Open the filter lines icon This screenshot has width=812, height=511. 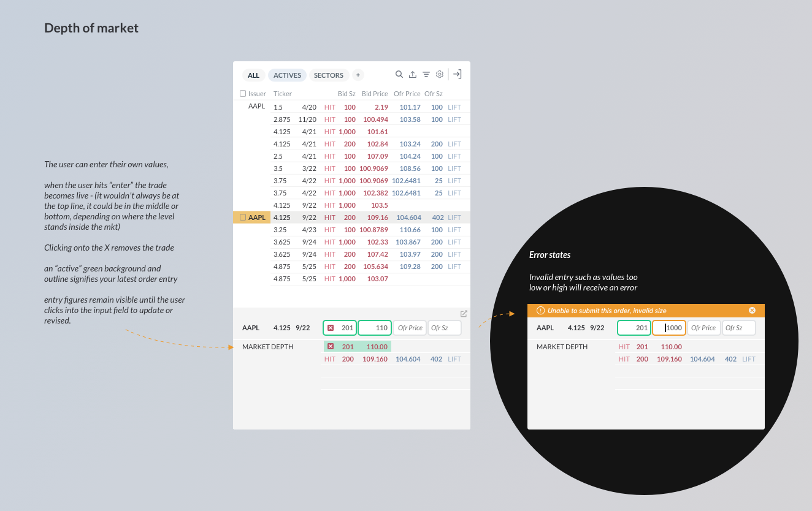coord(426,74)
